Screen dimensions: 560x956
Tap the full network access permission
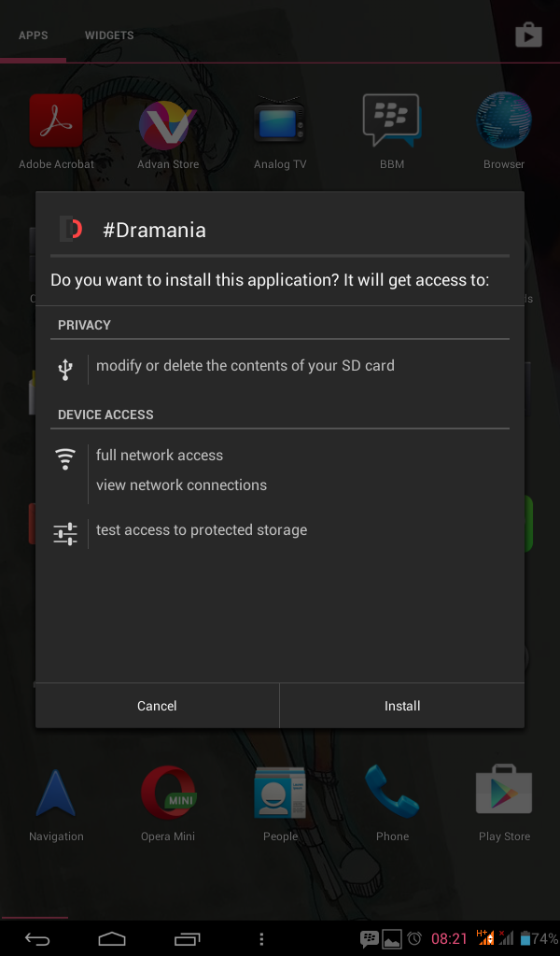tap(160, 456)
